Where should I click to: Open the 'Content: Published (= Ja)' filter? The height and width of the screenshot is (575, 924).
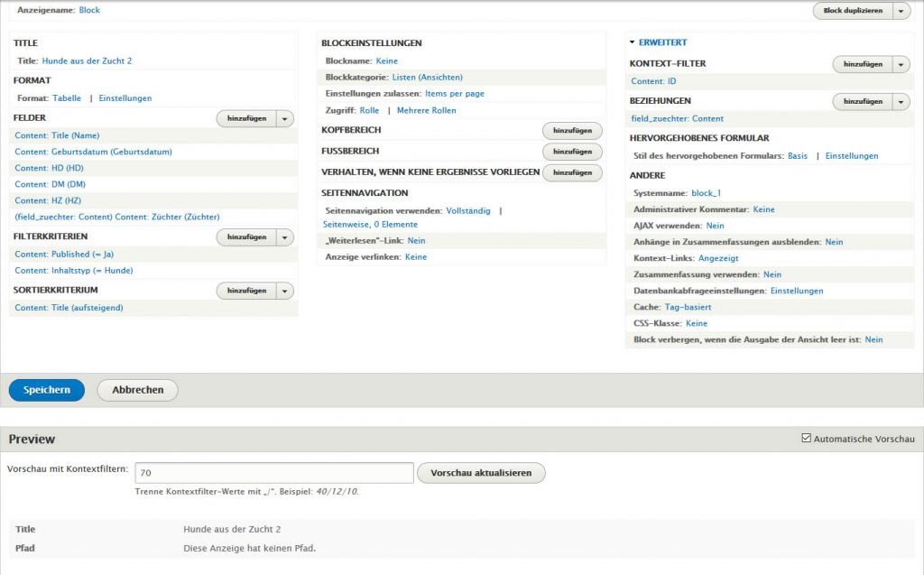pyautogui.click(x=64, y=255)
